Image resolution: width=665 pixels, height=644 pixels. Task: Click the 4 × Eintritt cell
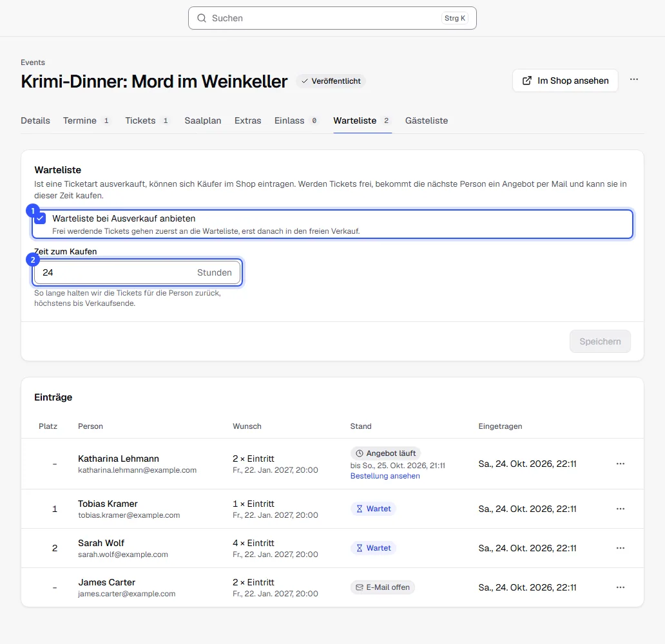[x=253, y=543]
